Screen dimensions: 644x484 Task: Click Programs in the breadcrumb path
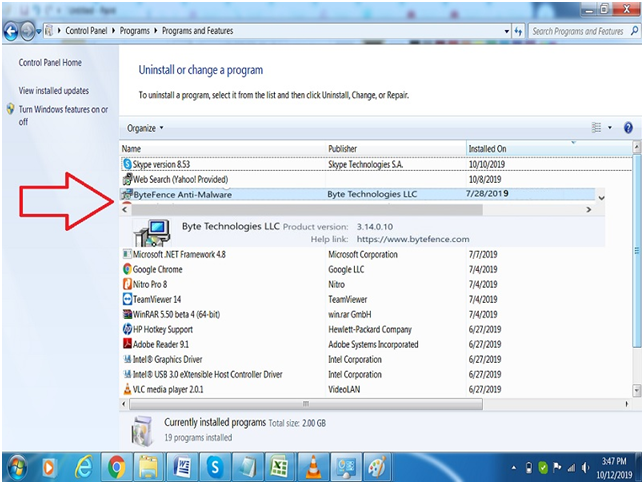click(x=135, y=31)
